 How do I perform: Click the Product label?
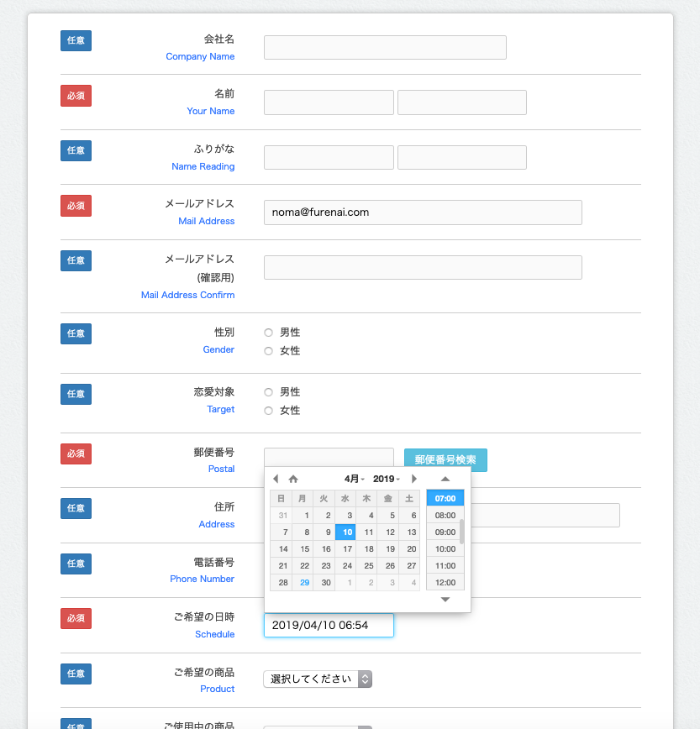217,689
